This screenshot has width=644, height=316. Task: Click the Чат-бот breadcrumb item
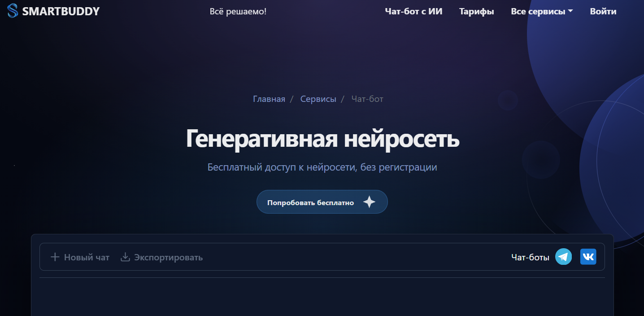pyautogui.click(x=367, y=99)
